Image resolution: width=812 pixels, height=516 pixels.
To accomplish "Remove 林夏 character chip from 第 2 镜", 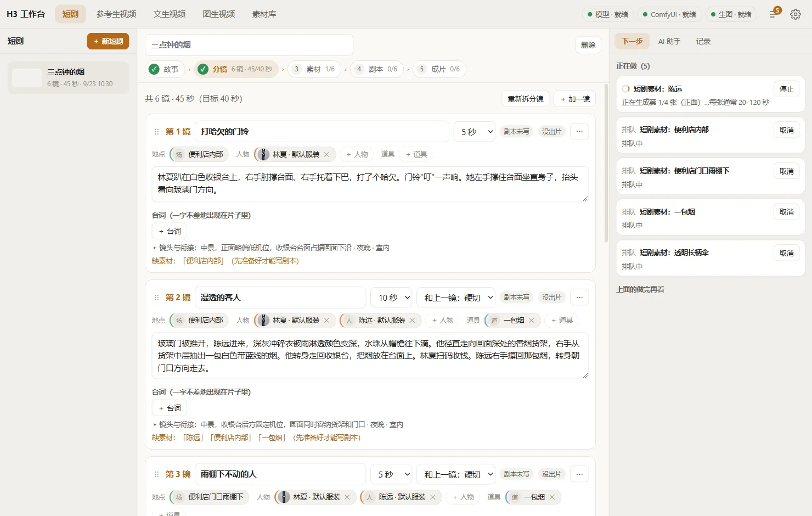I will click(326, 321).
